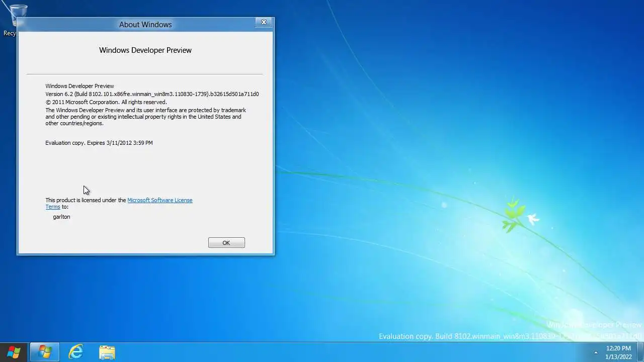Click the About Windows taskbar button
Screen dimensions: 644x362
45,352
